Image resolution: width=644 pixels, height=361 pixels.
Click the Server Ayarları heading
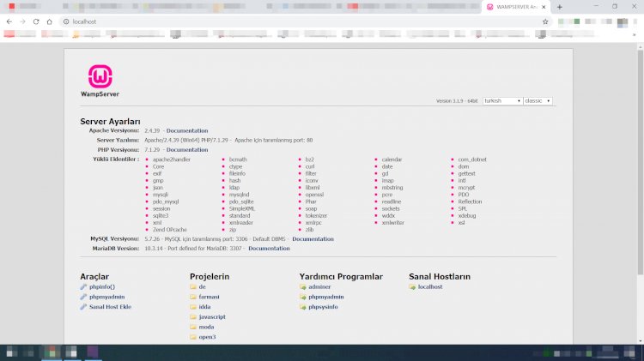tap(110, 122)
